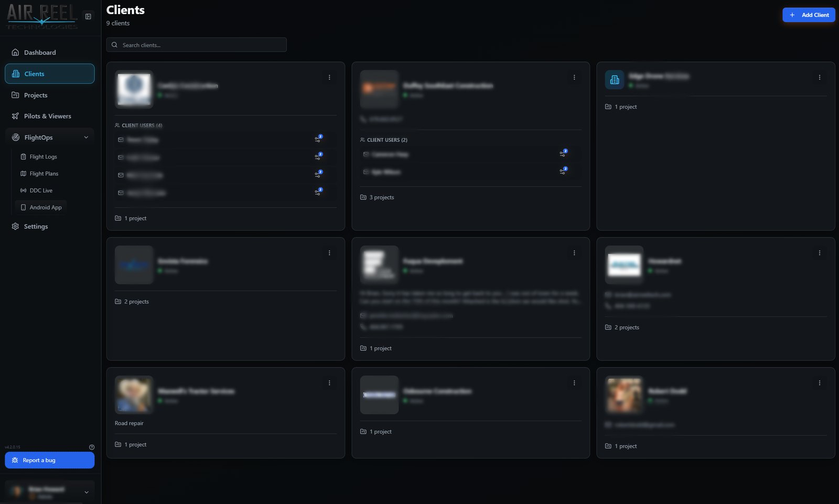Screen dimensions: 839x504
Task: Click the phone icon beside Android App
Action: pos(23,207)
